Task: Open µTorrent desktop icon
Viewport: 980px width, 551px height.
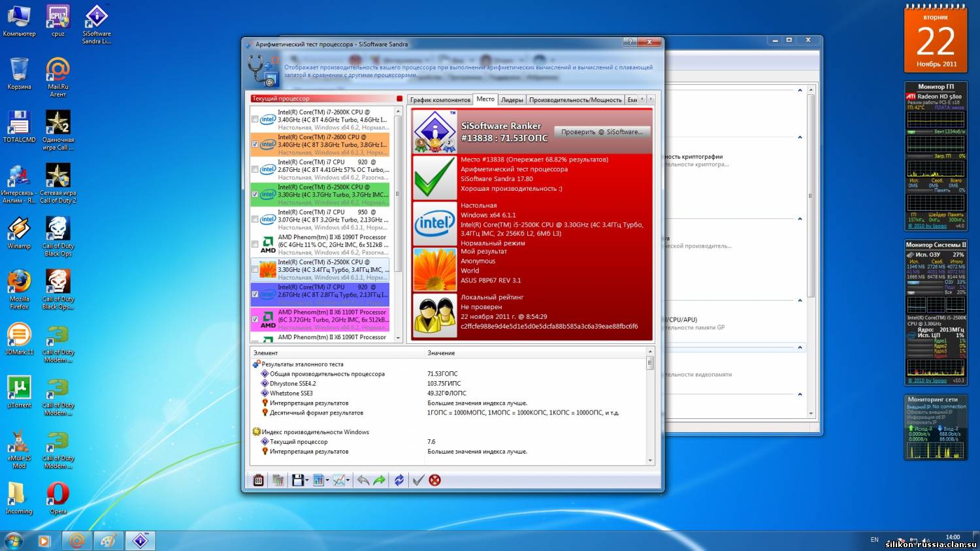Action: 19,392
